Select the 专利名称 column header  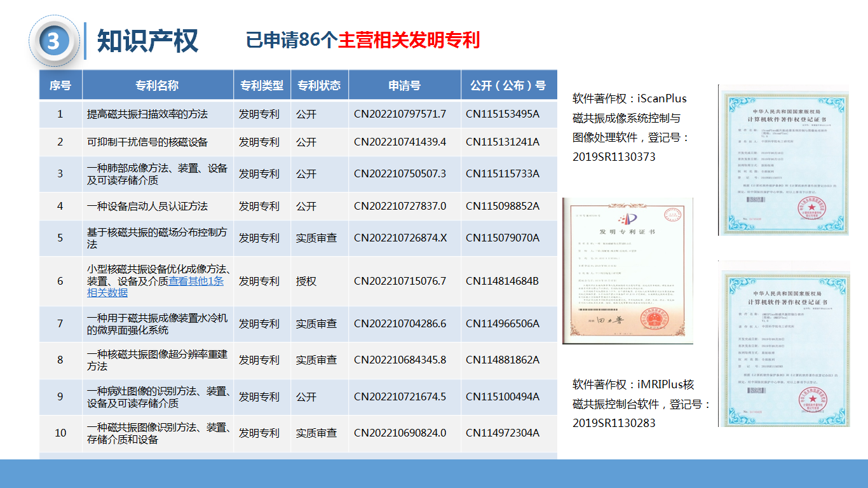click(x=158, y=85)
